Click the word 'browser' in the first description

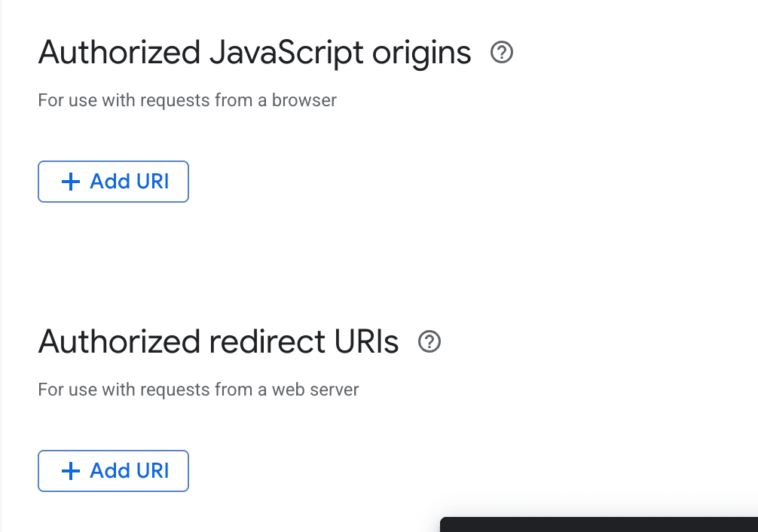[304, 100]
